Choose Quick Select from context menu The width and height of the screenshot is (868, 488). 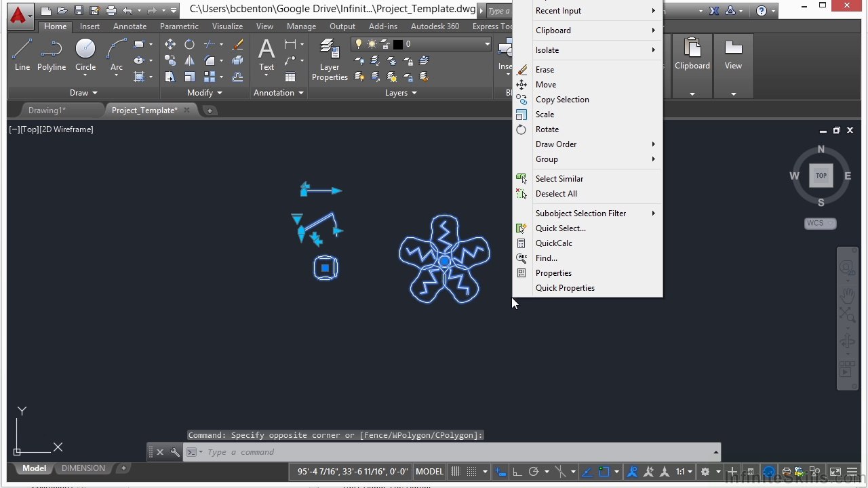(587, 228)
